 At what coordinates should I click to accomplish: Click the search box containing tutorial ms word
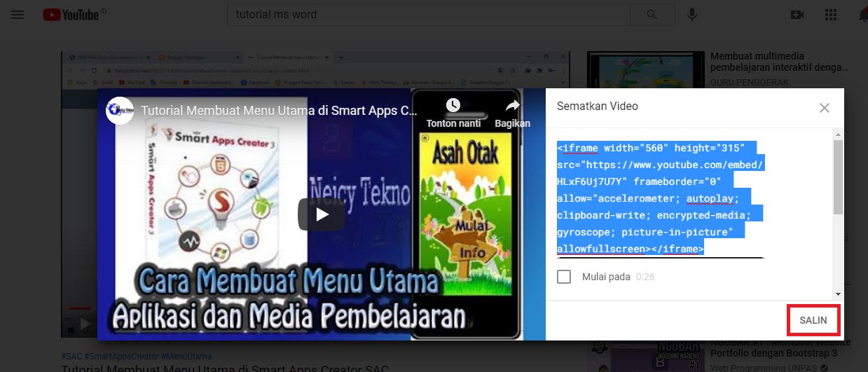pos(429,14)
